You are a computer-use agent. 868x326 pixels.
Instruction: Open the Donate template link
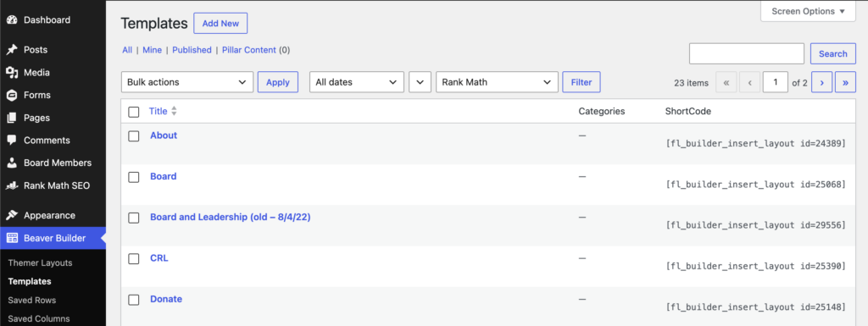pyautogui.click(x=166, y=299)
